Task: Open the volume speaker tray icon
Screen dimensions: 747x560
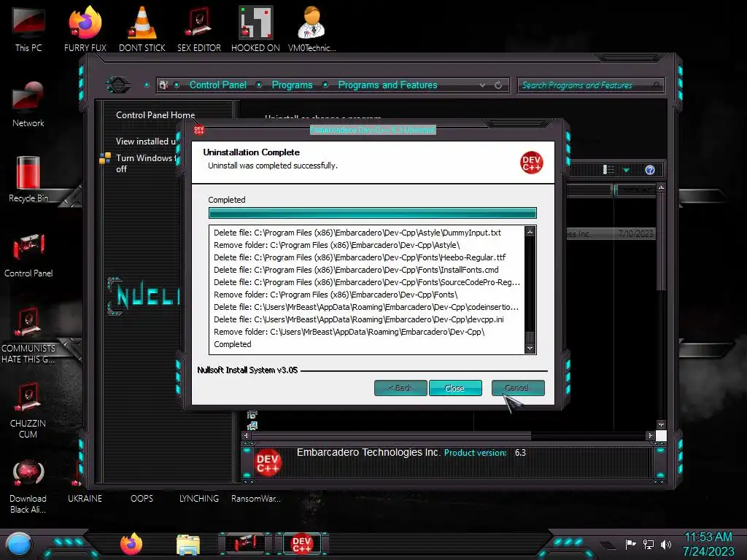Action: coord(665,544)
